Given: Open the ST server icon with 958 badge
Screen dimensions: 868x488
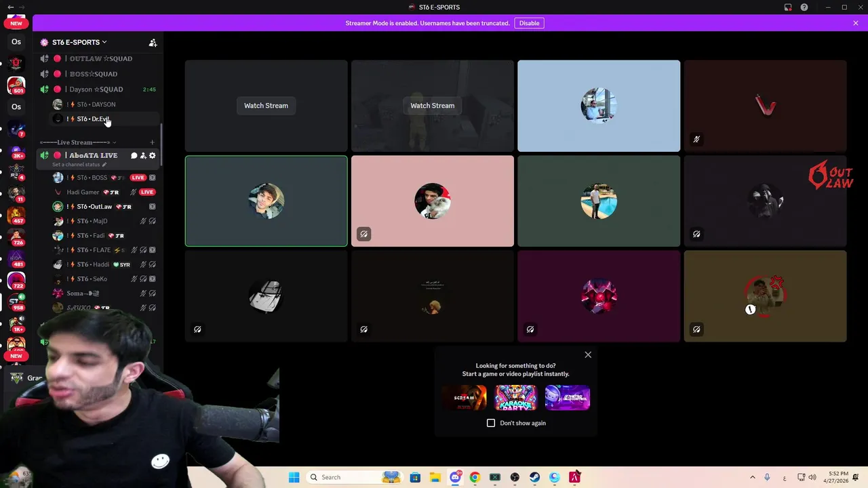Looking at the screenshot, I should click(16, 302).
